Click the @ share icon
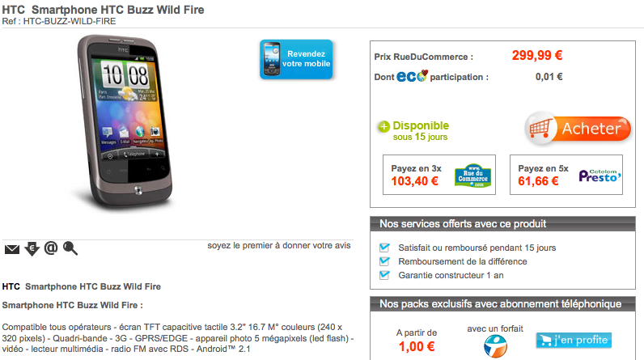The image size is (644, 360). [51, 248]
